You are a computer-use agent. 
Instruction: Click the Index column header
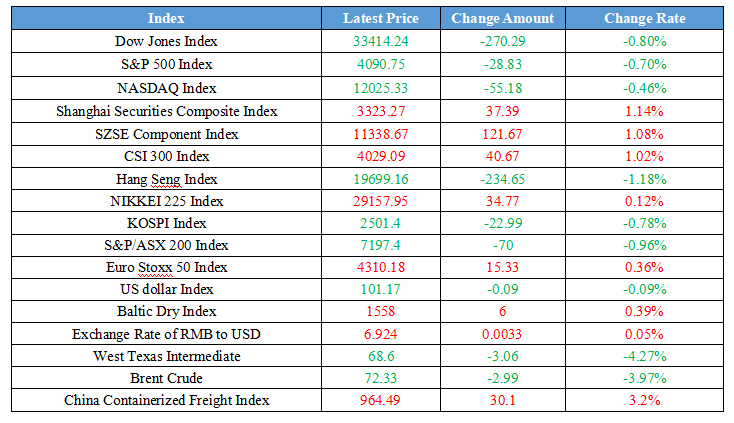point(166,18)
